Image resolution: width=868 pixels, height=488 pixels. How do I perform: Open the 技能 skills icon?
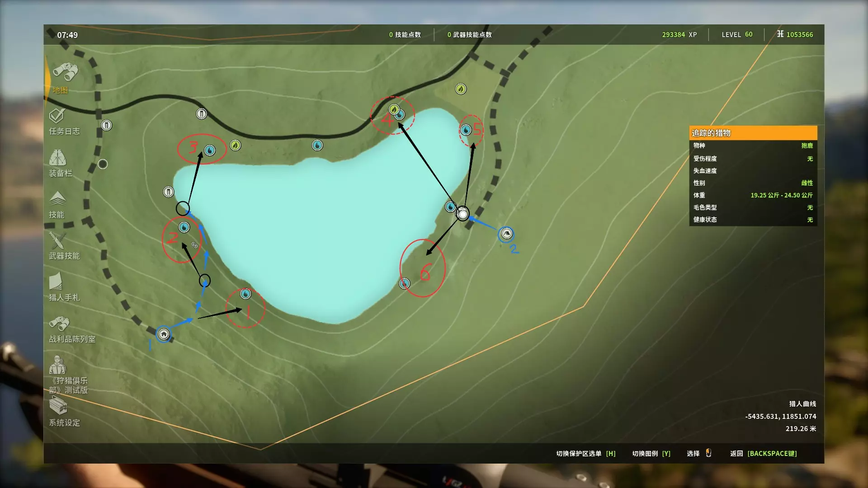point(57,199)
